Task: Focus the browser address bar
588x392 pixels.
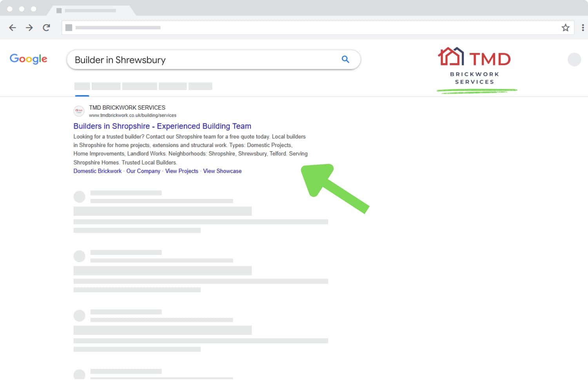Action: point(318,27)
